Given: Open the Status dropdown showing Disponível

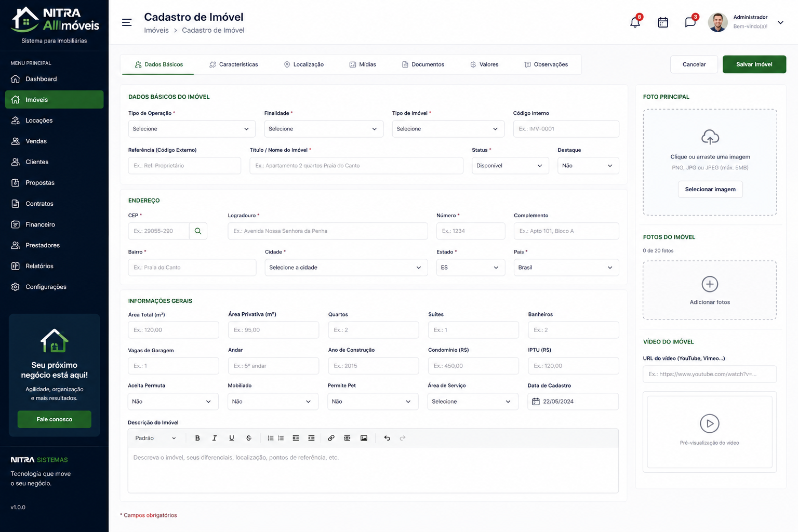Looking at the screenshot, I should pos(510,166).
